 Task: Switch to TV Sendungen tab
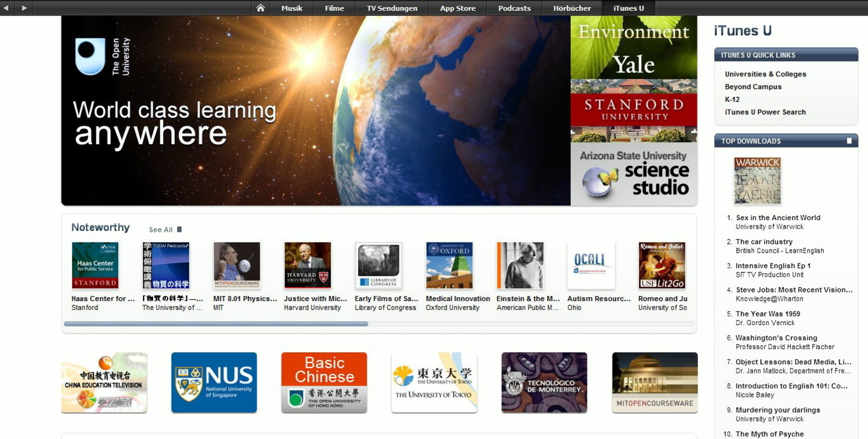coord(392,8)
